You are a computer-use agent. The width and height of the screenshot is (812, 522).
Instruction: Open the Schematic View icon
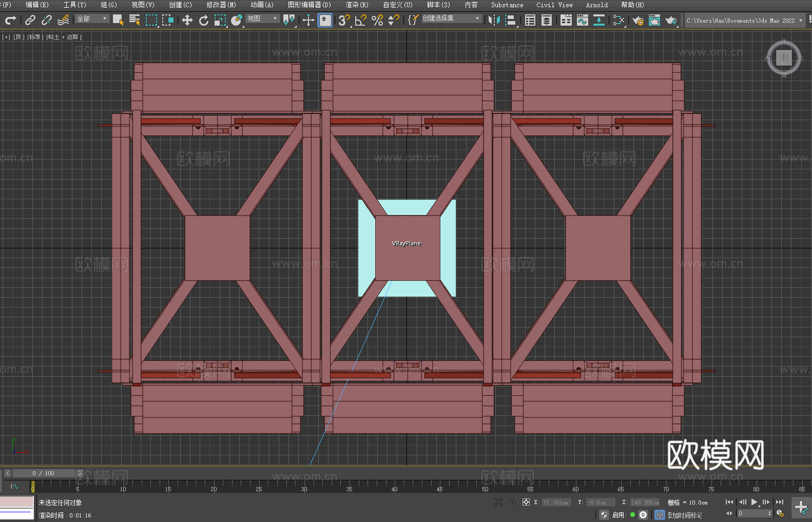point(599,20)
